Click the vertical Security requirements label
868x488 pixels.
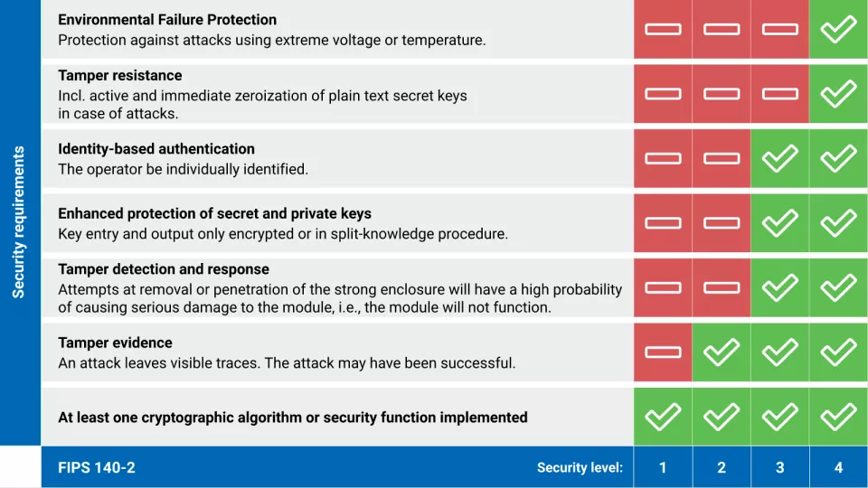(19, 222)
